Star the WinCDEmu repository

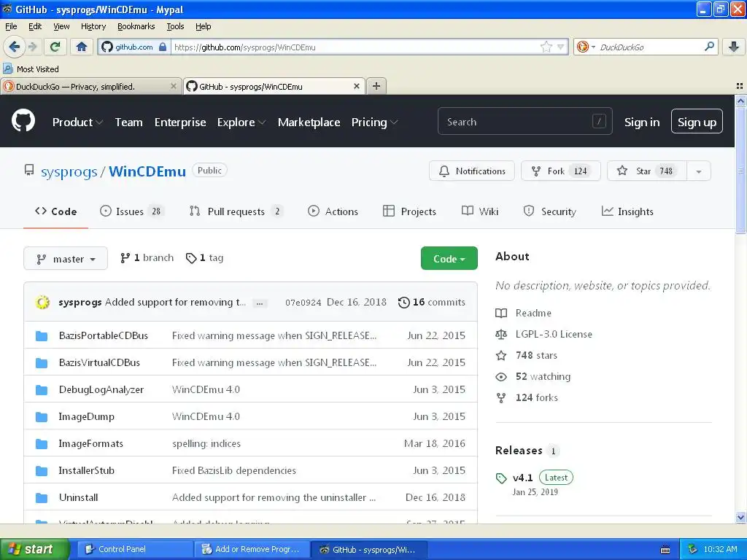(647, 171)
